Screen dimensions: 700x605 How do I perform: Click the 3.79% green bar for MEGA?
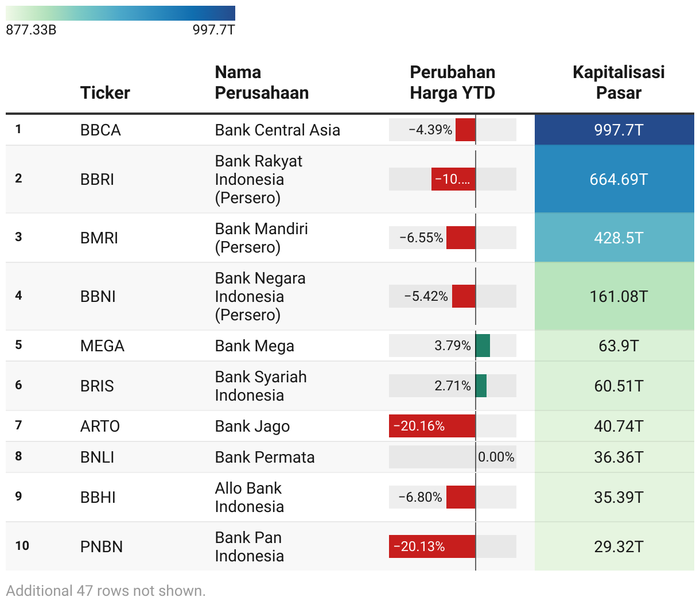[483, 346]
